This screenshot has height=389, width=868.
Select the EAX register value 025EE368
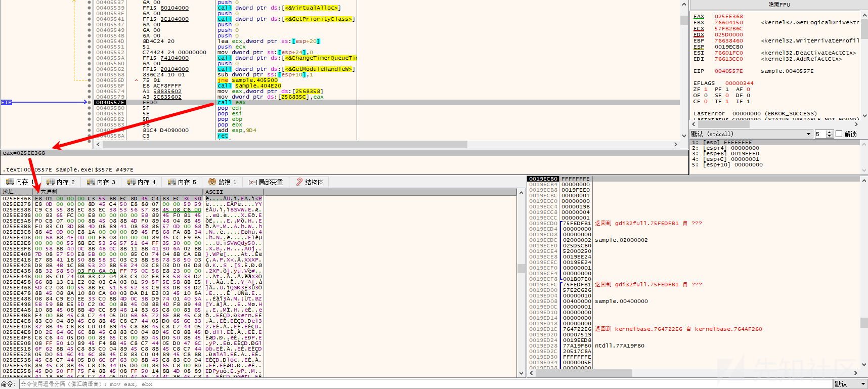pos(729,17)
